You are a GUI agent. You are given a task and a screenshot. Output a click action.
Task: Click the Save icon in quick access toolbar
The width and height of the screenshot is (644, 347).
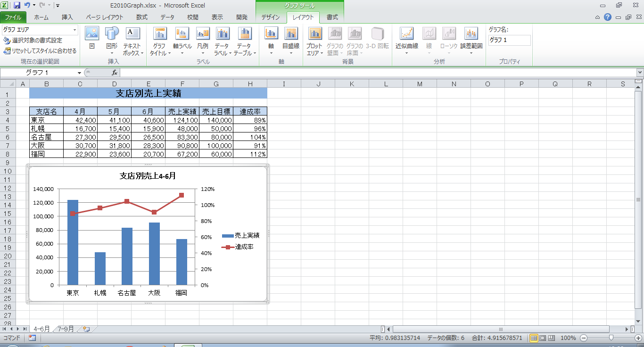click(x=17, y=5)
